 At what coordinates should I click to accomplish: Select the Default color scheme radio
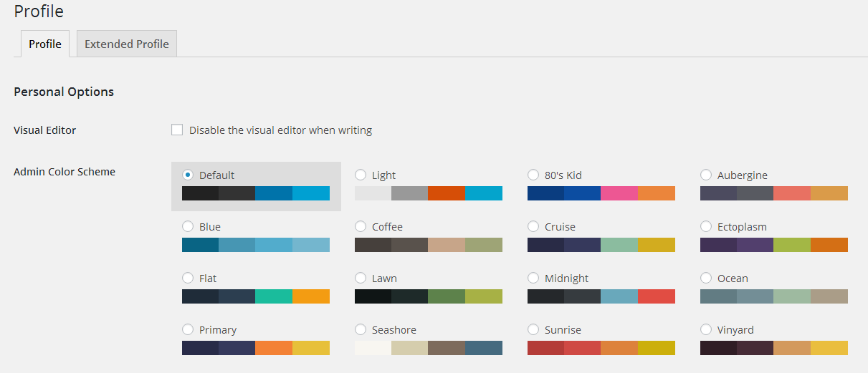click(x=188, y=175)
